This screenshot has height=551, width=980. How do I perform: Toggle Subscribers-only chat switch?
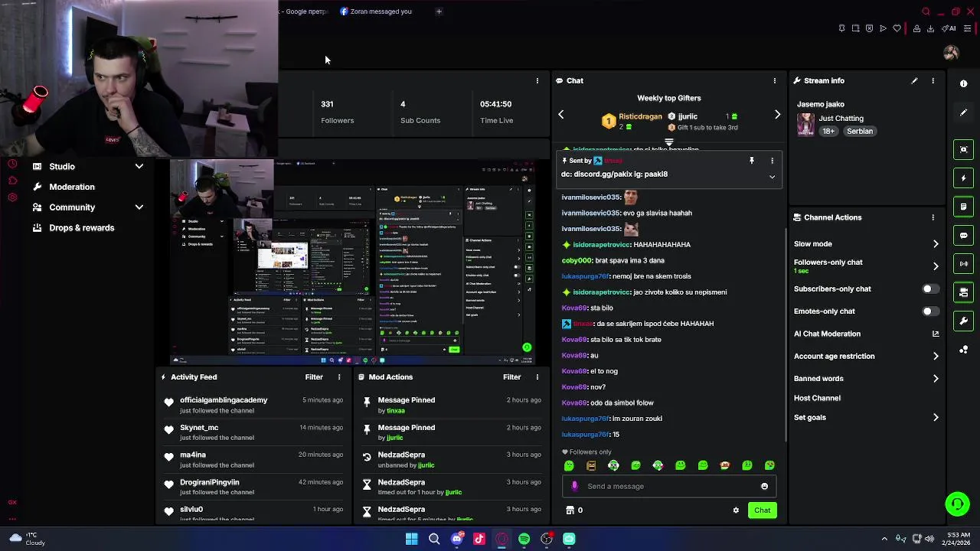(x=929, y=289)
